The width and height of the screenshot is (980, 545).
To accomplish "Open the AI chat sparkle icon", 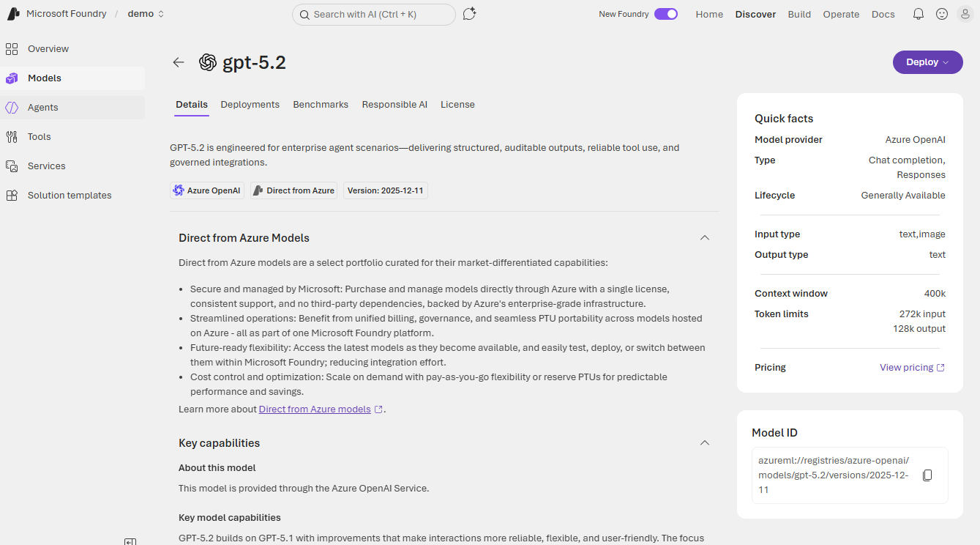I will [470, 14].
